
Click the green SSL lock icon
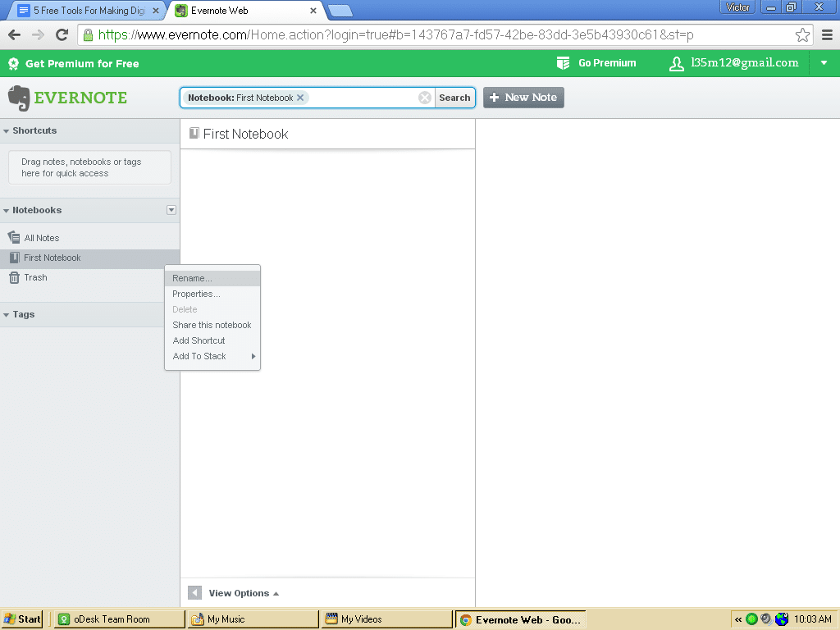(89, 35)
